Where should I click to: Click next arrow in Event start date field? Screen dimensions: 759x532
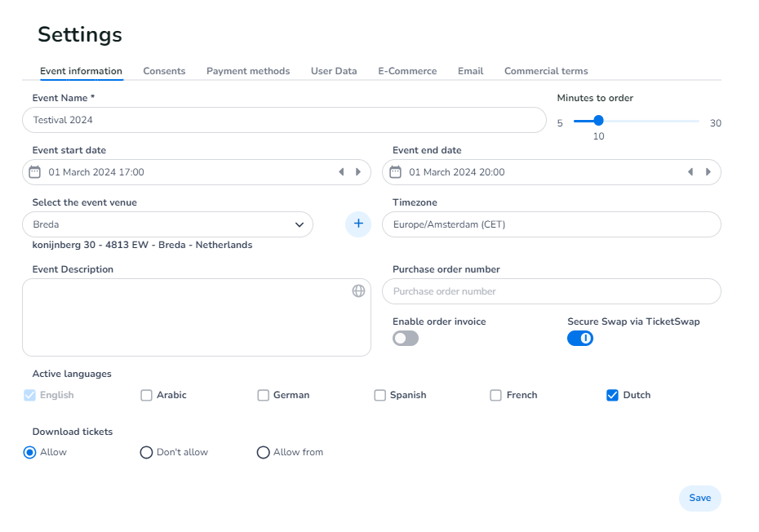[358, 172]
